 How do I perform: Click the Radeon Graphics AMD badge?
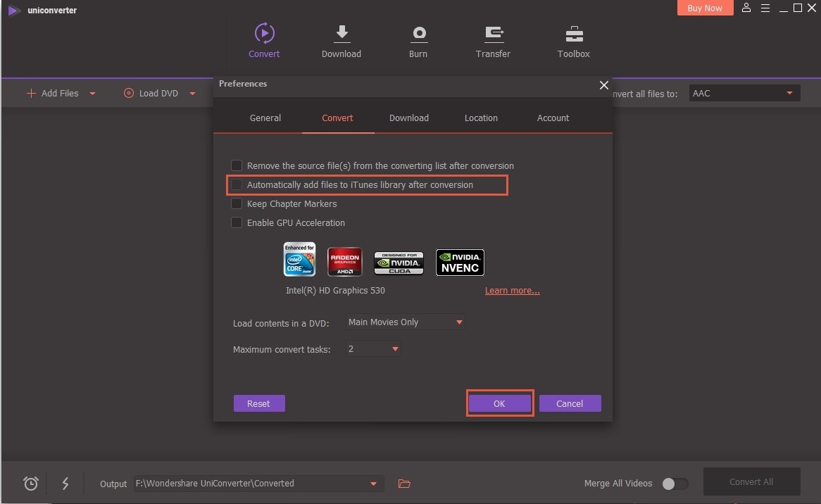point(344,261)
